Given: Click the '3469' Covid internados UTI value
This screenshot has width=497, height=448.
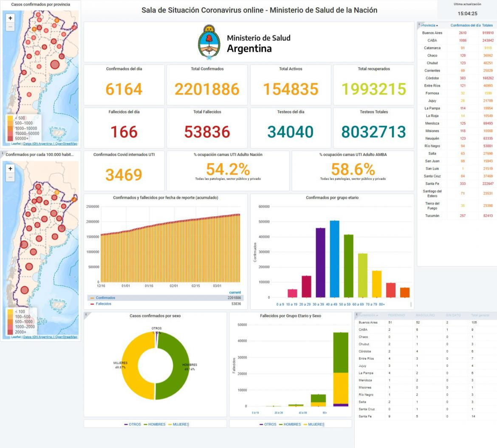Looking at the screenshot, I should coord(124,175).
